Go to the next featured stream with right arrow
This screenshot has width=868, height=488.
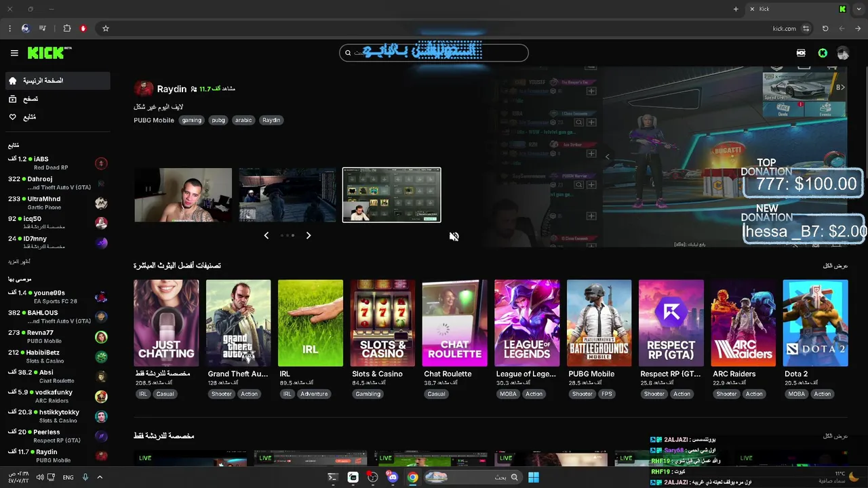309,235
